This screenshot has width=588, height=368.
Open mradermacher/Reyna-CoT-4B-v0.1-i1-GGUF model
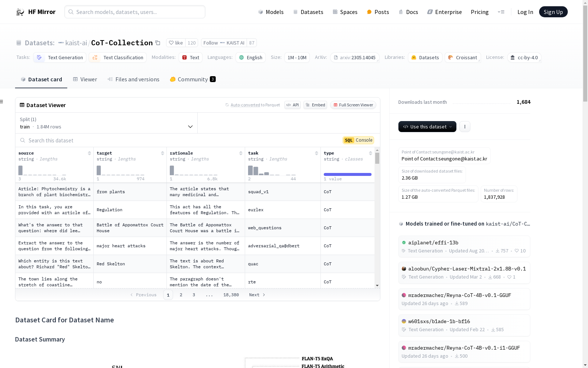point(464,352)
